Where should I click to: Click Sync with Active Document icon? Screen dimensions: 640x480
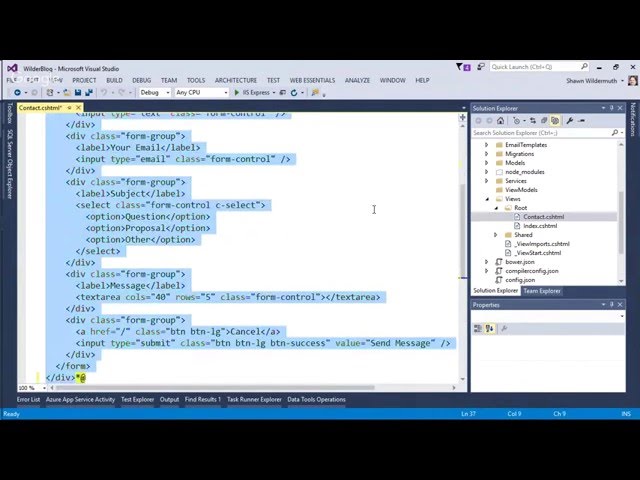[x=533, y=120]
